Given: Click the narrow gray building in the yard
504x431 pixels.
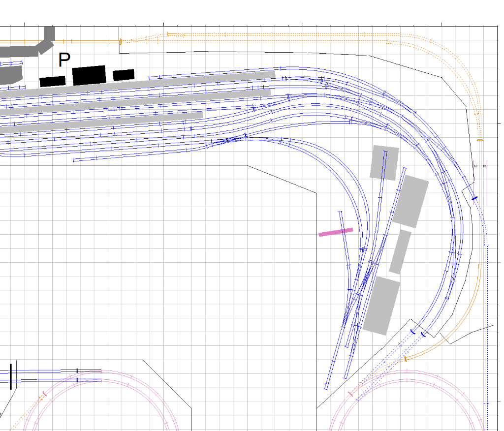Looking at the screenshot, I should coord(400,251).
